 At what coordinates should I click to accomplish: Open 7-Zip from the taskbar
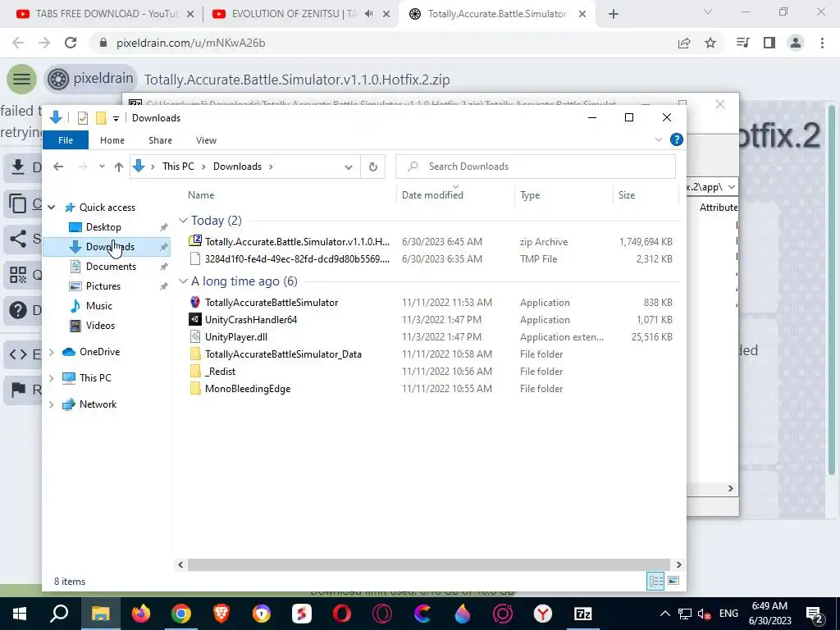[583, 614]
